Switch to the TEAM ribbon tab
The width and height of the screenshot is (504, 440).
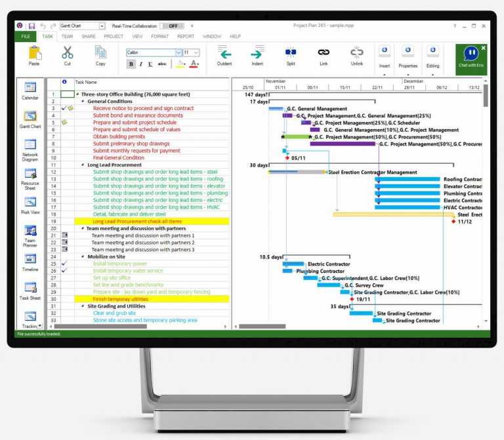point(67,36)
